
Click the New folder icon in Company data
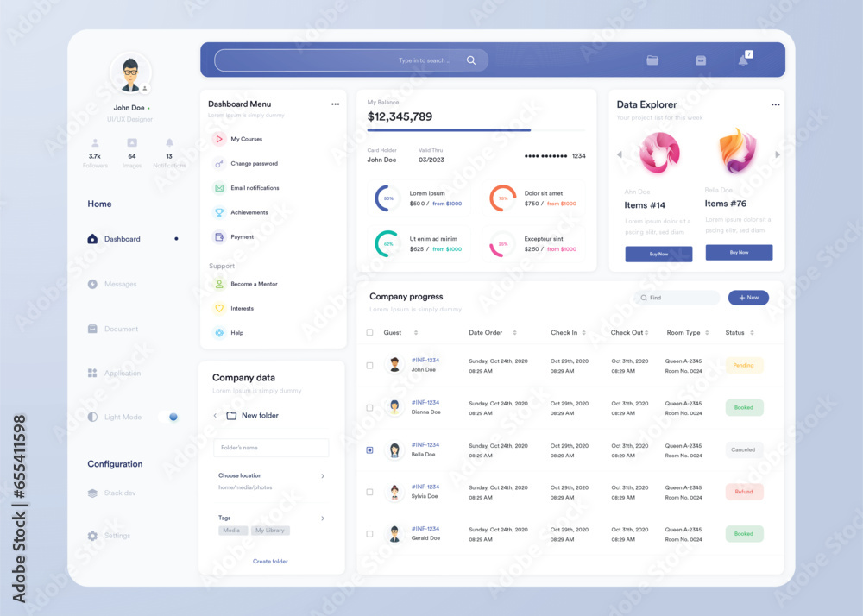click(x=231, y=416)
